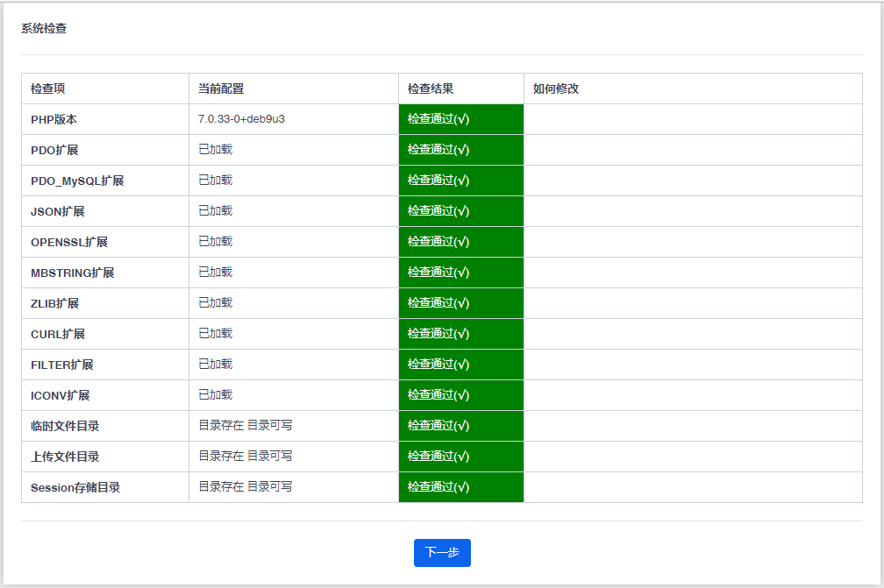Click the PDO_MySQL扩展 row label
Viewport: 884px width, 588px height.
click(x=77, y=181)
